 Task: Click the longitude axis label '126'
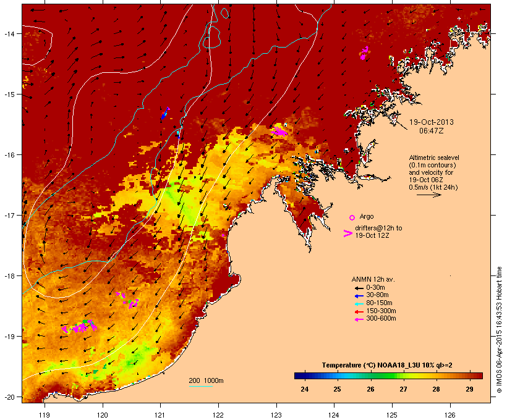coord(449,415)
